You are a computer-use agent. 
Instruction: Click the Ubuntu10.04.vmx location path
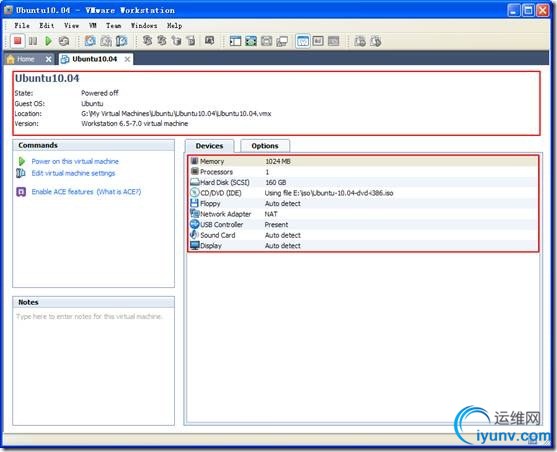(176, 114)
